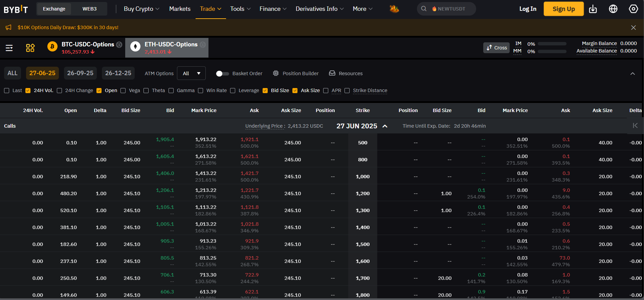
Task: Collapse the 27 JUN 2025 expiry group
Action: click(385, 126)
